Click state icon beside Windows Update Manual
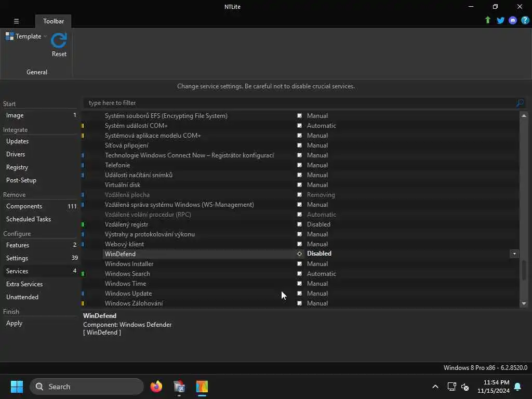Viewport: 532px width, 399px height. [x=300, y=293]
